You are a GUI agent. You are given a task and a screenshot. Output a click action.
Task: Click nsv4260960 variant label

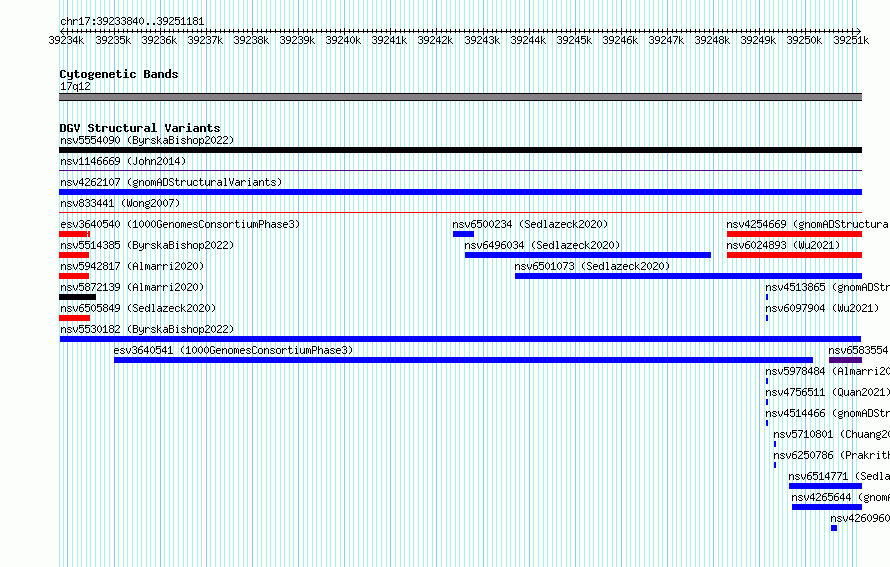point(860,518)
